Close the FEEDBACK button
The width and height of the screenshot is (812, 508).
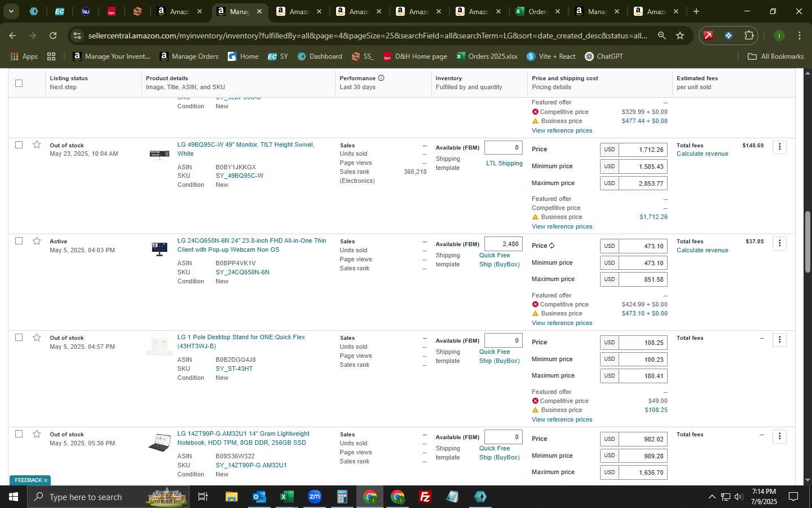[46, 480]
